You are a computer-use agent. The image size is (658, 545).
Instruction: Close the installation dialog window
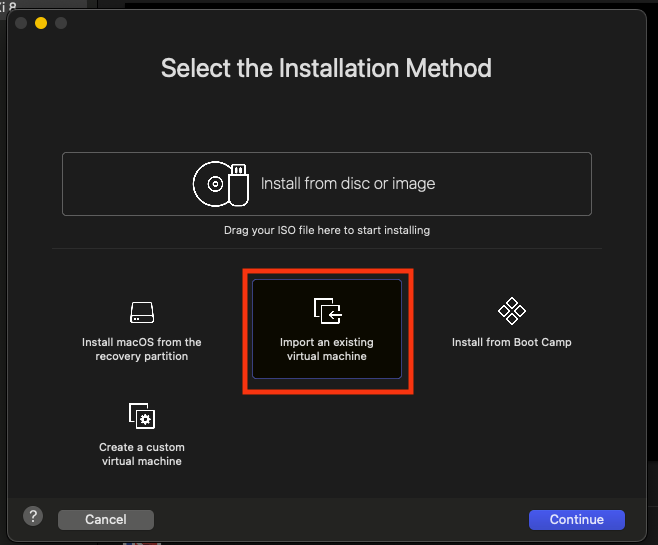pyautogui.click(x=21, y=22)
